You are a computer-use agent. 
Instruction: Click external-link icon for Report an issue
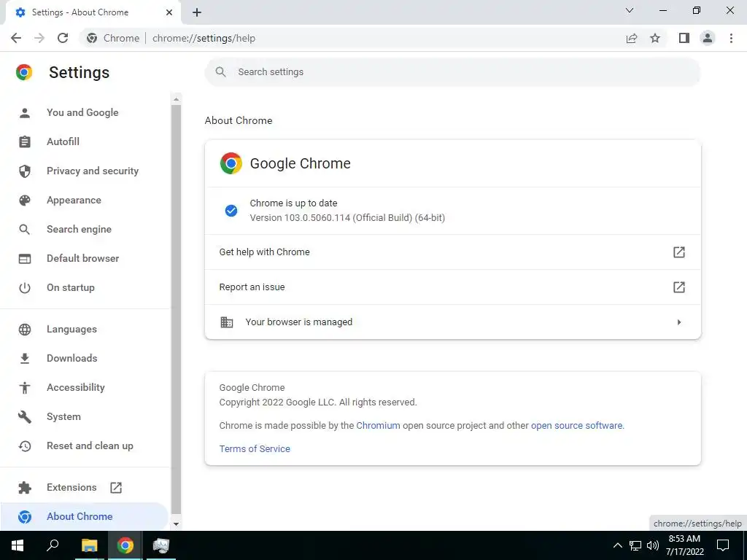pos(679,287)
